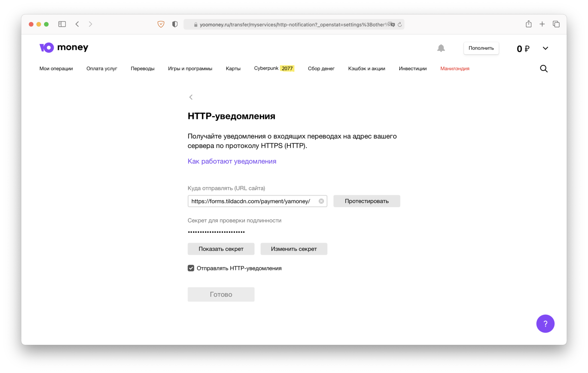Open Манилэндия menu item
The image size is (588, 373).
pyautogui.click(x=455, y=69)
